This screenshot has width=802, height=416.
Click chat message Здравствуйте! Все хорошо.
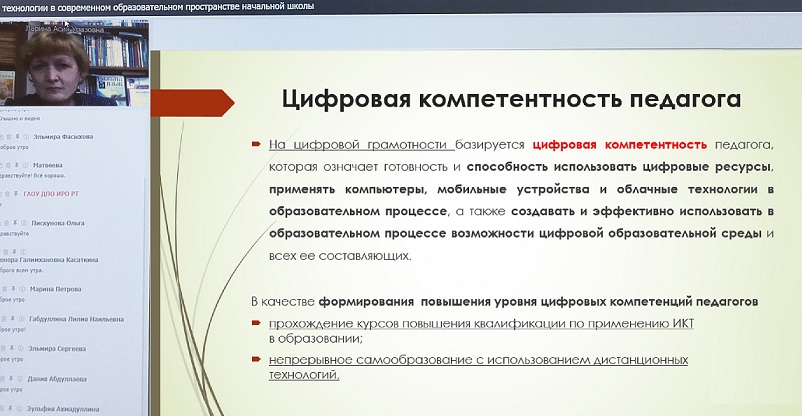point(33,176)
